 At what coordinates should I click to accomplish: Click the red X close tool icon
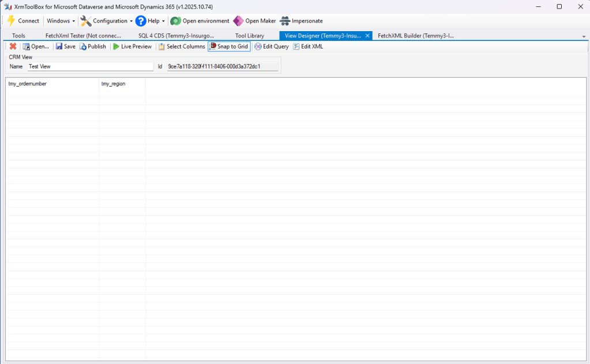(x=13, y=46)
